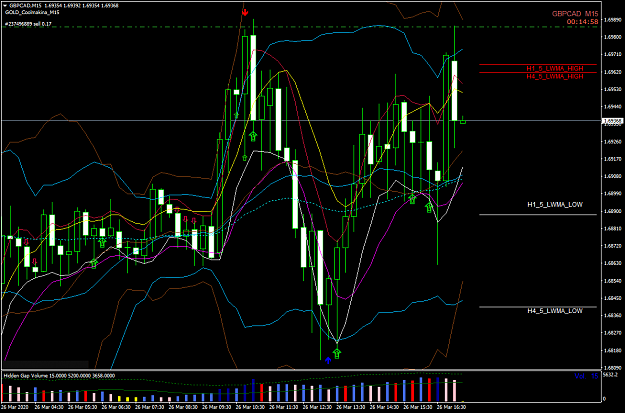Click the red GBPCAD M15 symbol label
This screenshot has height=413, width=625.
(x=575, y=14)
